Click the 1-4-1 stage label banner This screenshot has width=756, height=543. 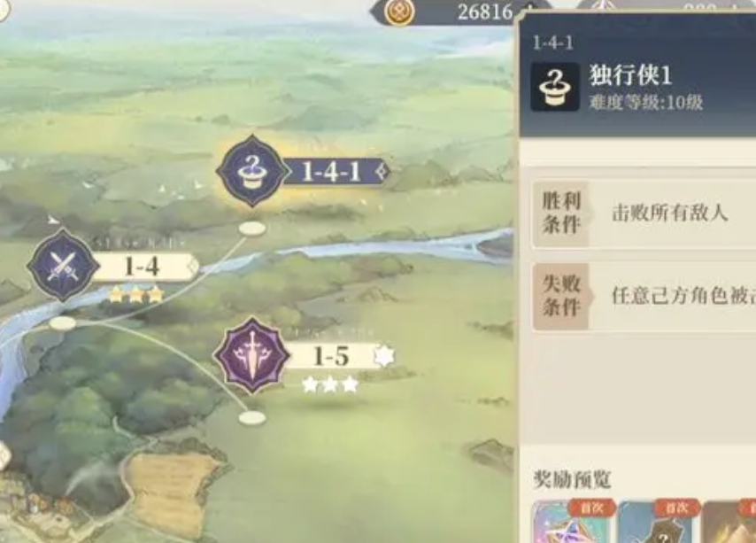(x=337, y=171)
